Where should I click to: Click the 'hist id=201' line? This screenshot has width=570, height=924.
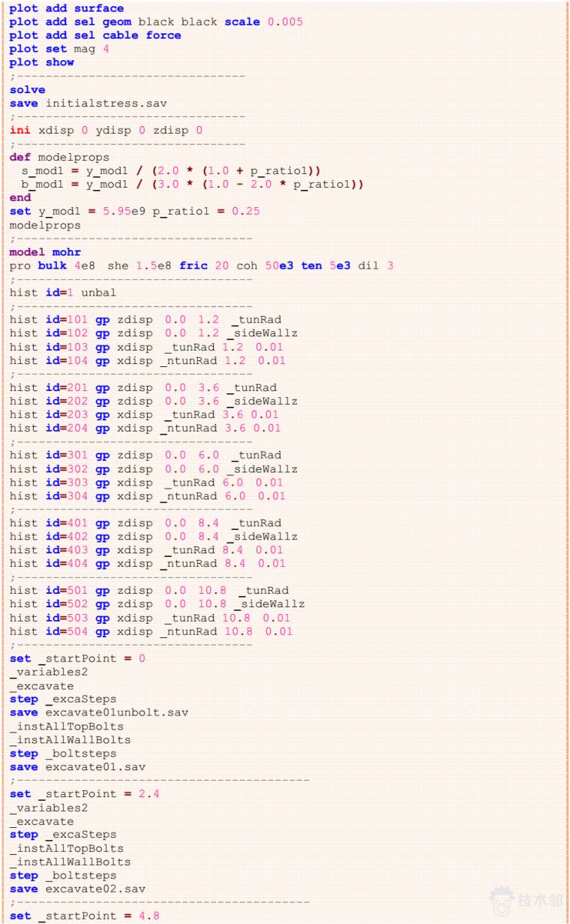tap(142, 387)
